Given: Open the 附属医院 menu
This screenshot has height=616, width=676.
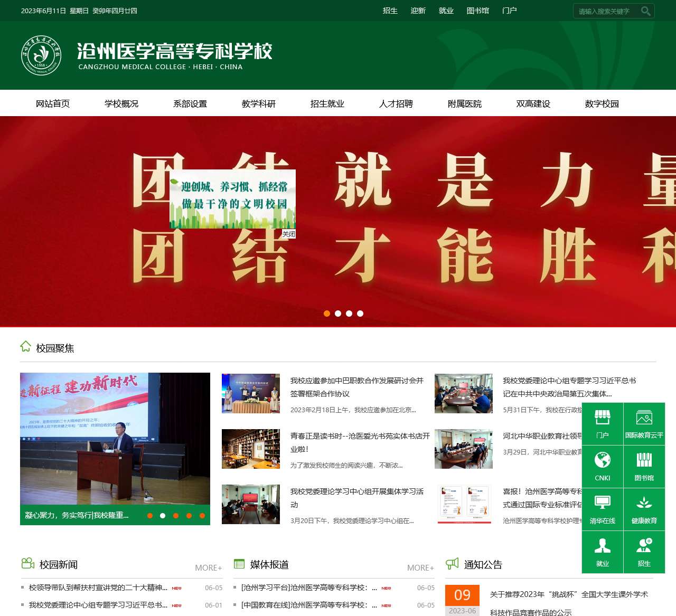Looking at the screenshot, I should [465, 103].
